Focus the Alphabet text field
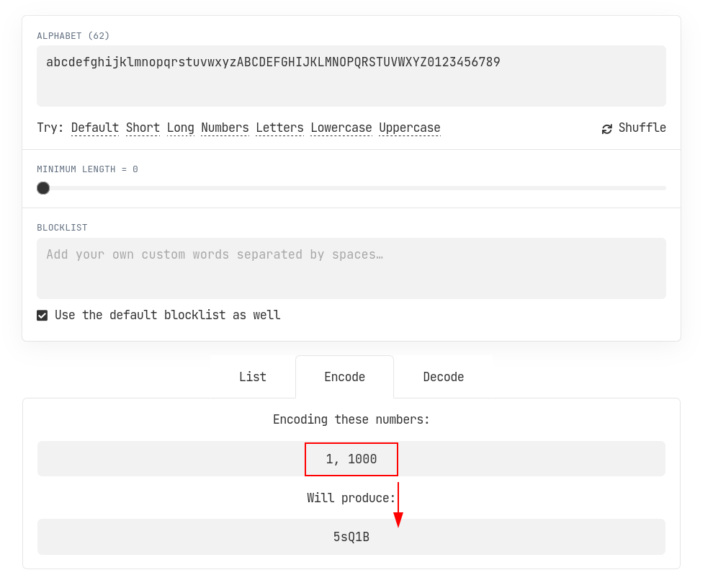This screenshot has width=713, height=588. pos(351,76)
